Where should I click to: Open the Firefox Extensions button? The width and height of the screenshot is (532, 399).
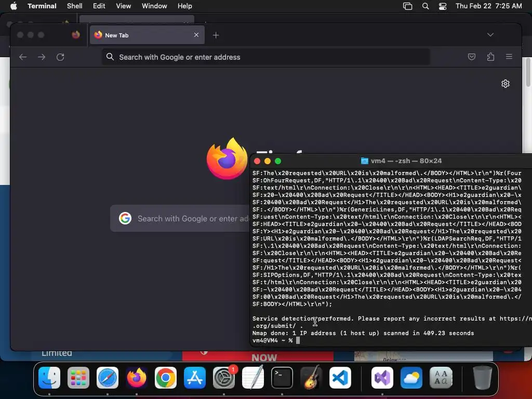pos(490,57)
